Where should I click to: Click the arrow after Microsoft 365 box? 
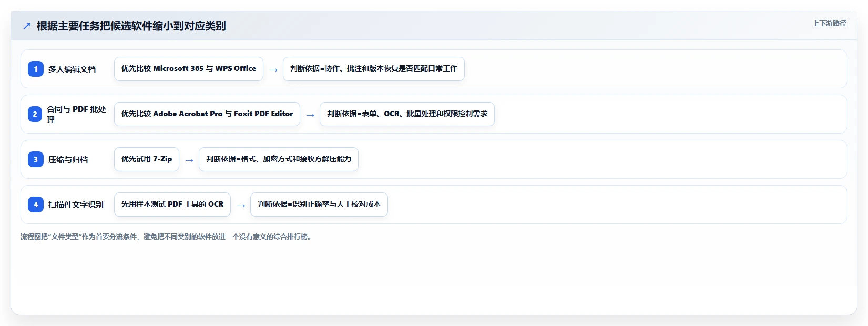(273, 69)
